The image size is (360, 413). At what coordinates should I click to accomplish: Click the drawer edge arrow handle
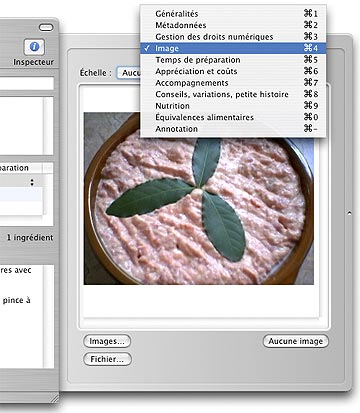349,212
